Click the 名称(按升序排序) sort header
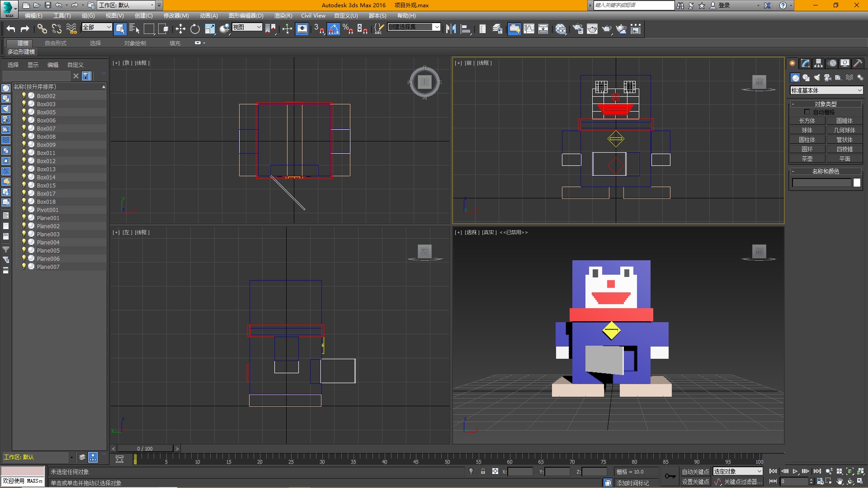The height and width of the screenshot is (488, 868). pos(59,87)
